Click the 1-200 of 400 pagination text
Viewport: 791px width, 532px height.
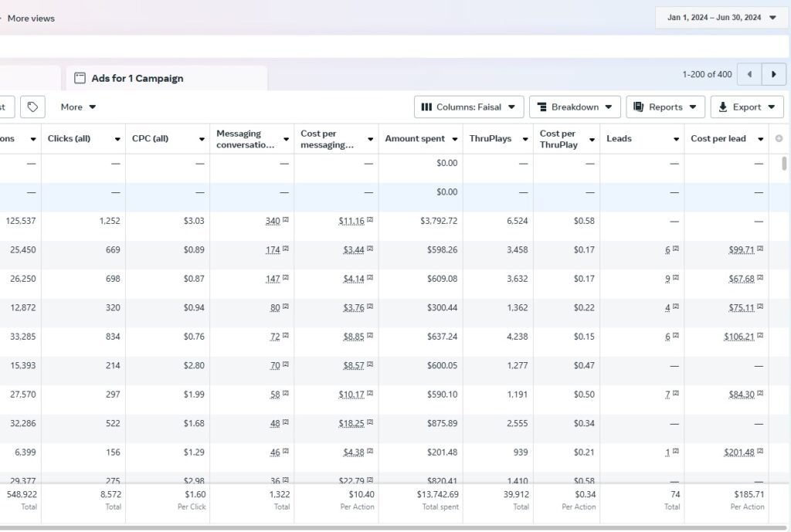tap(707, 75)
